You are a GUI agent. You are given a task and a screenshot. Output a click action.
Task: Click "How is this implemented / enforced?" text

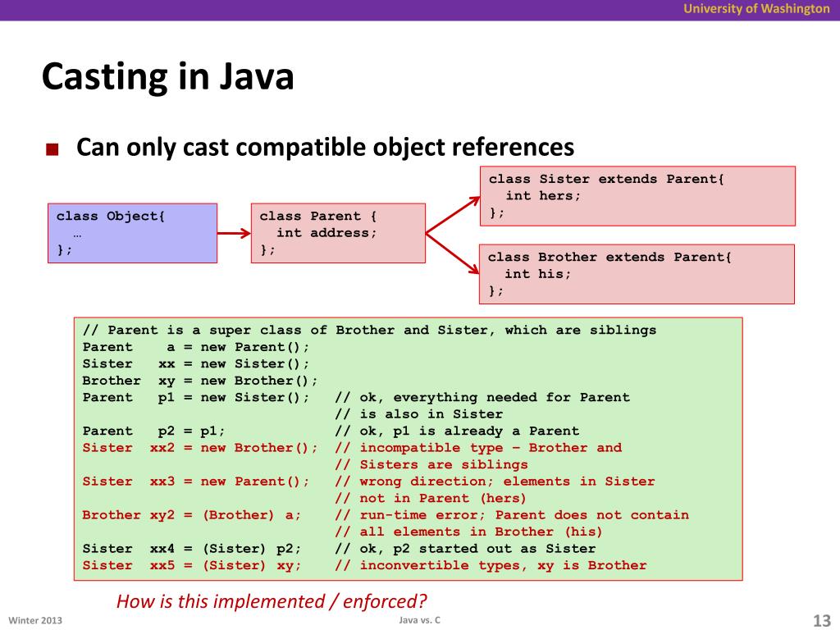pyautogui.click(x=272, y=601)
